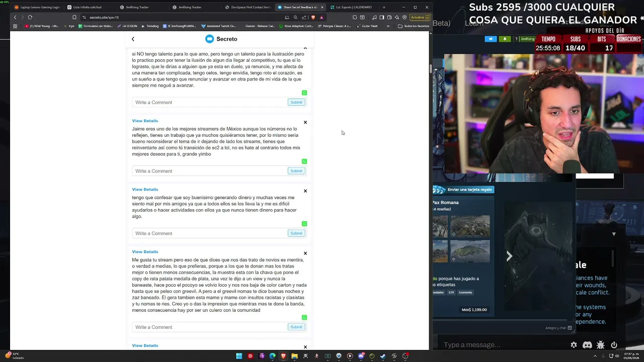Share the 'Jaime eres uno' message on WhatsApp
Screen dimensions: 644x362
(304, 161)
